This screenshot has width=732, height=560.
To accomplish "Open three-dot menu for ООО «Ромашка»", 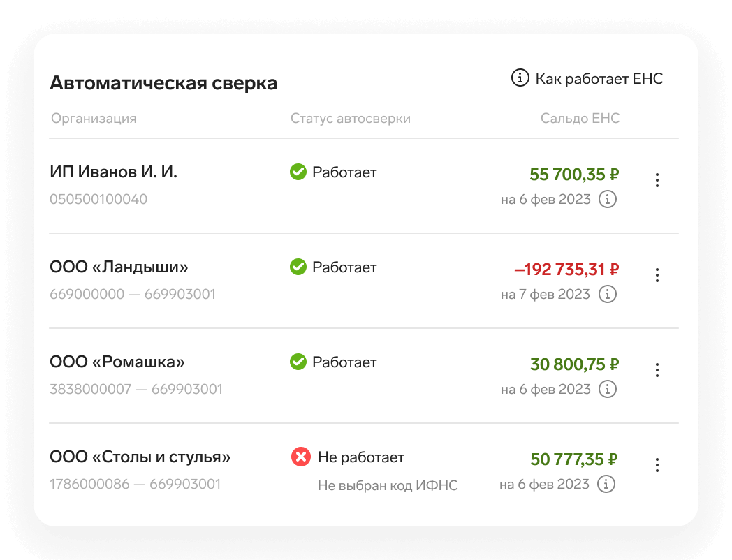I will click(x=657, y=370).
